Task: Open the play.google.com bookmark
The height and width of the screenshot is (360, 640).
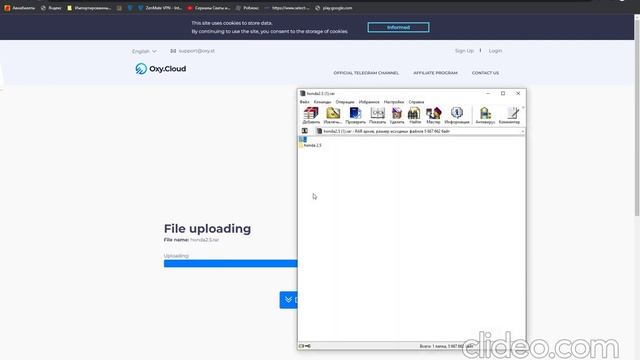Action: coord(333,8)
